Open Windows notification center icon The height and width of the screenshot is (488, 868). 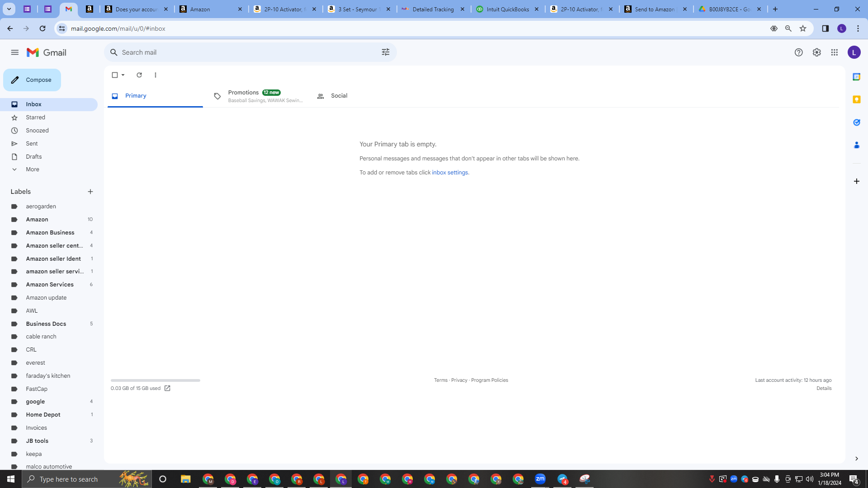tap(854, 479)
